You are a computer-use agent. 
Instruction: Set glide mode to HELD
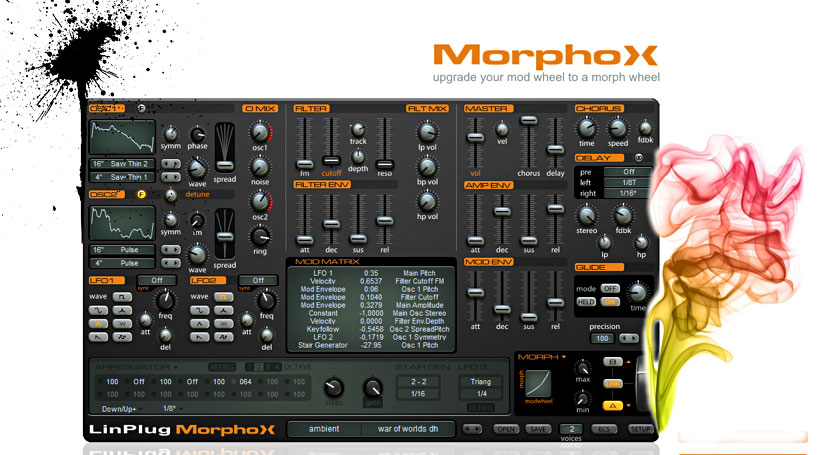click(586, 302)
